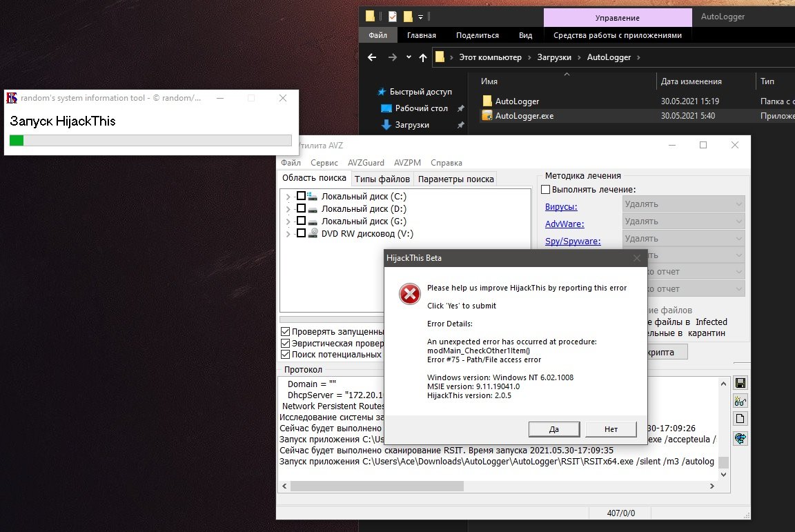Switch to the Типы файлов tab
Image resolution: width=795 pixels, height=532 pixels.
(x=382, y=179)
